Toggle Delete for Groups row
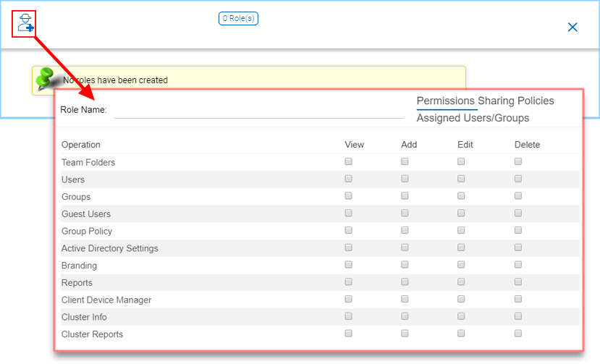 tap(518, 196)
